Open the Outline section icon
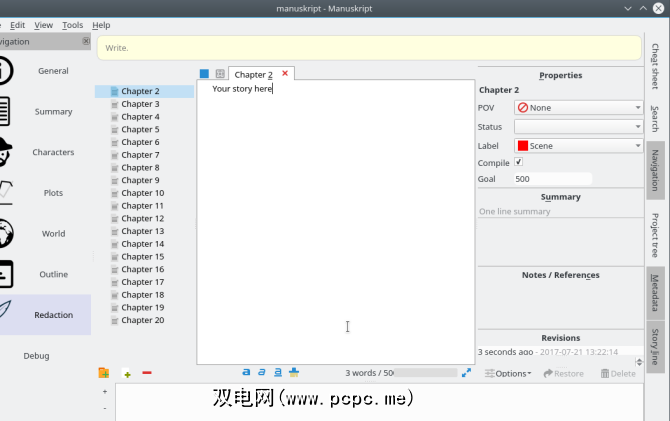The height and width of the screenshot is (421, 670). (x=6, y=274)
